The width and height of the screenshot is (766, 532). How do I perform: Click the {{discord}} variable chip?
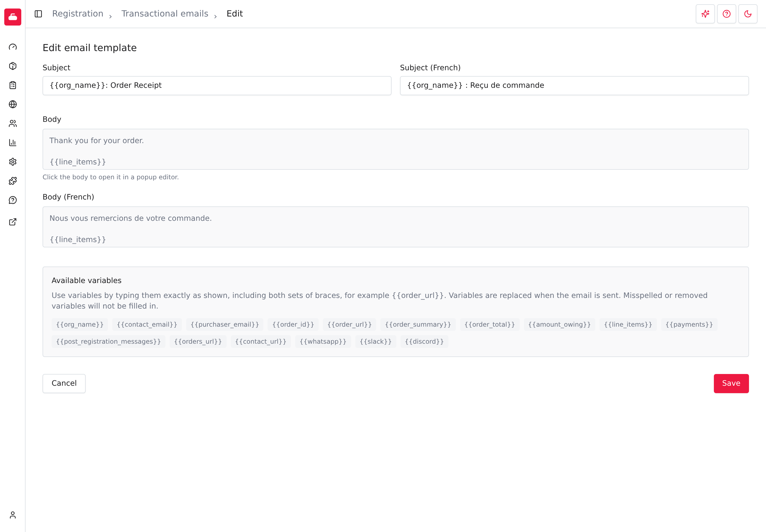[424, 341]
